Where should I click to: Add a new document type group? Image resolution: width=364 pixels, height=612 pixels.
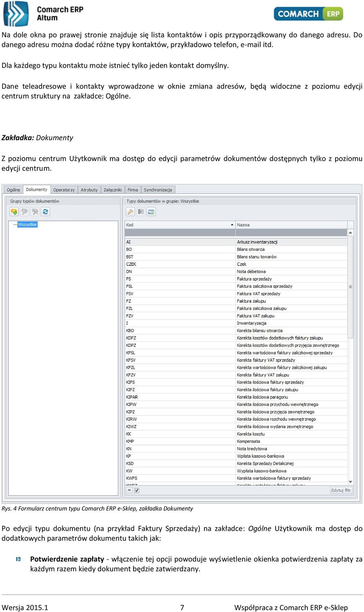(x=14, y=212)
